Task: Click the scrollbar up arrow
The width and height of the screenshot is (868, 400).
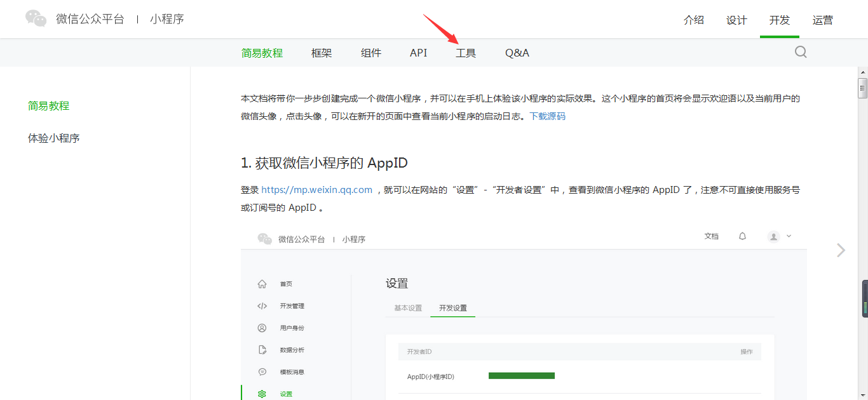Action: click(x=862, y=71)
